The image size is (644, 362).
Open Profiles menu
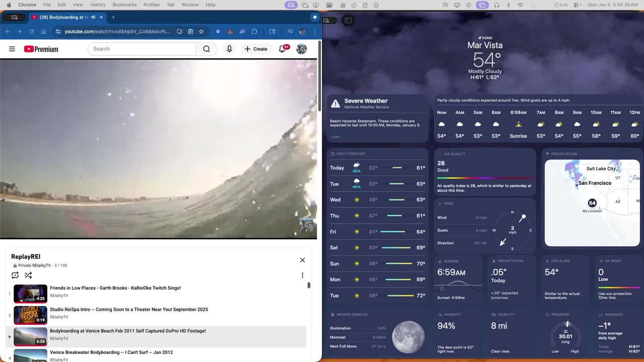151,5
